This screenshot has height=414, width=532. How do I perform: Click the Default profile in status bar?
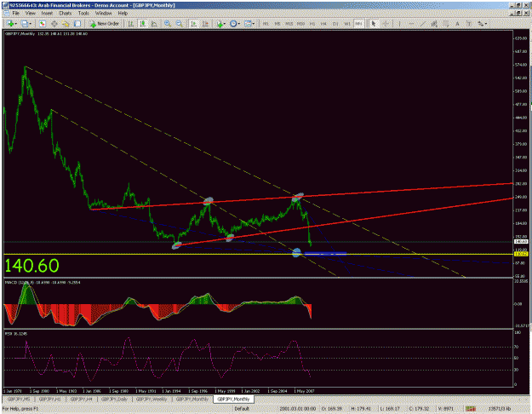[242, 409]
